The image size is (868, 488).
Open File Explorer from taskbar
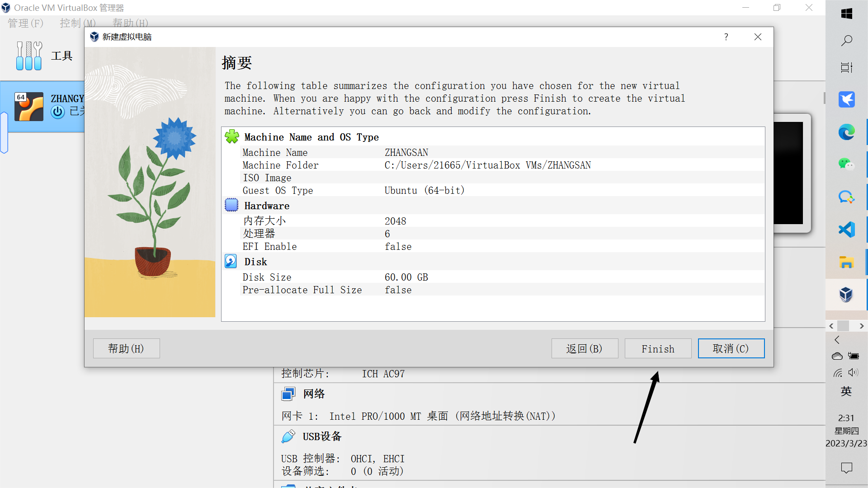(847, 262)
